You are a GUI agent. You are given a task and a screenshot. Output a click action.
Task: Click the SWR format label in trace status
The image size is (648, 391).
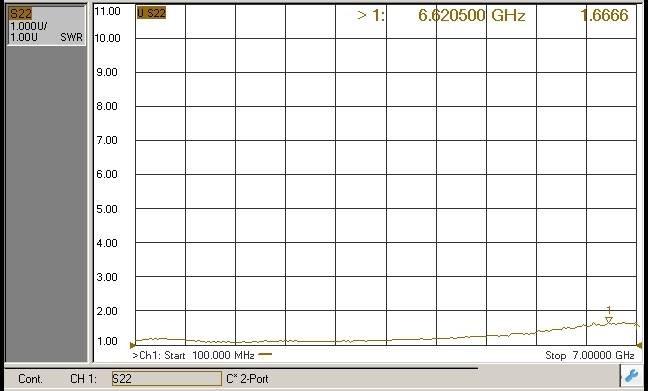point(71,37)
